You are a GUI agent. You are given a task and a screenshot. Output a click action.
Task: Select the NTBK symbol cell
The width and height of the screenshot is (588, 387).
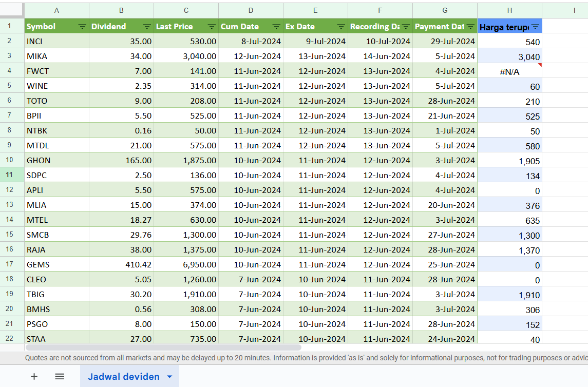(x=56, y=130)
